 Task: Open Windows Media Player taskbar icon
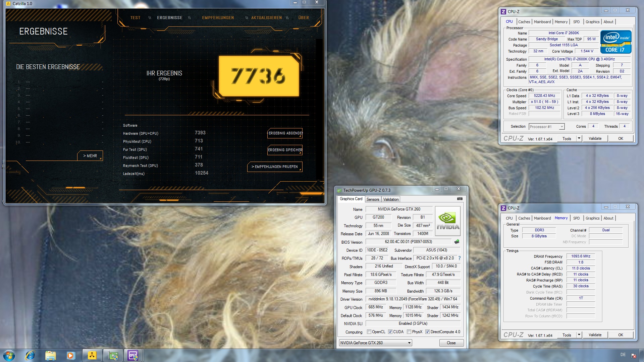70,355
